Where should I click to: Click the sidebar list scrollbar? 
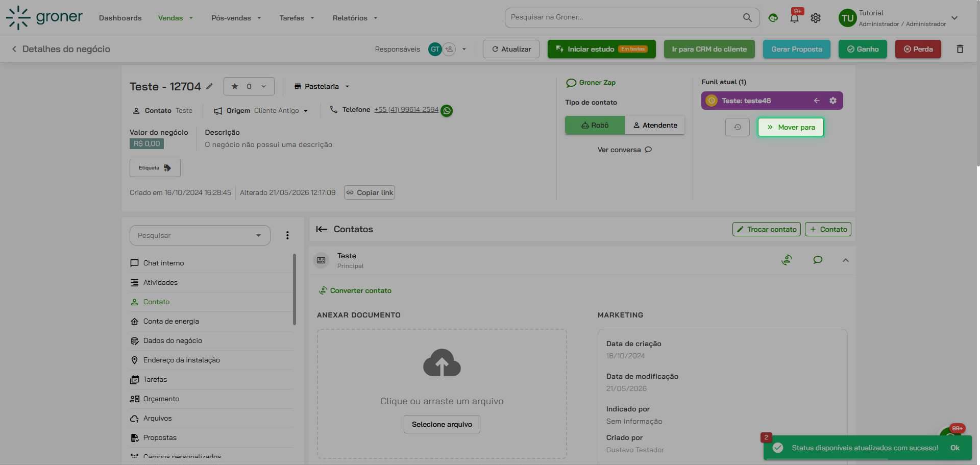tap(295, 289)
